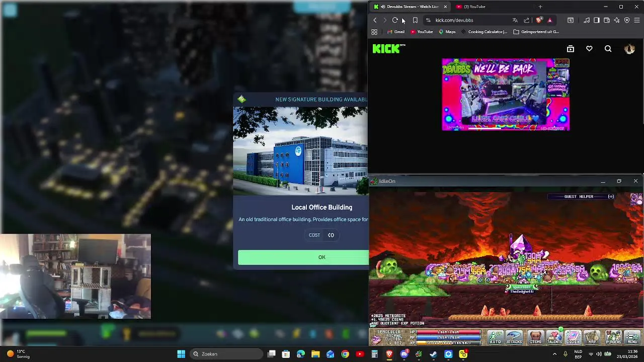Toggle Brave sidebar panel icon
Image resolution: width=644 pixels, height=362 pixels.
[597, 20]
